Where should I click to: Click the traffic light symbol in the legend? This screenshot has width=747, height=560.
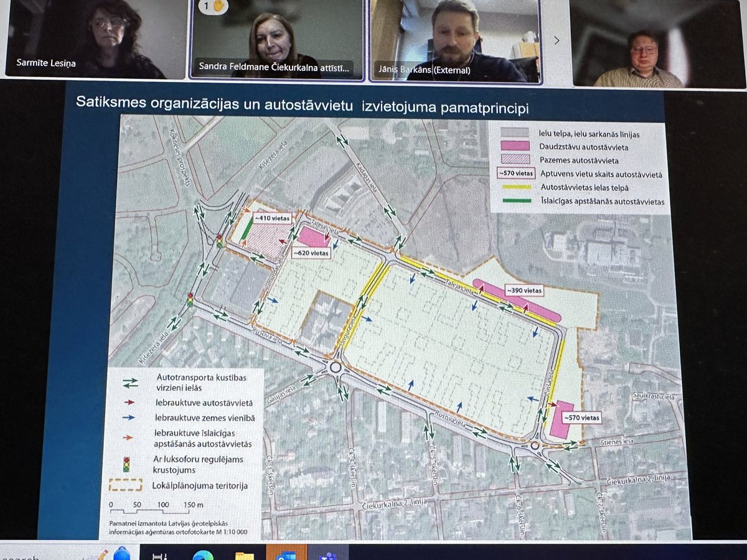(x=127, y=464)
